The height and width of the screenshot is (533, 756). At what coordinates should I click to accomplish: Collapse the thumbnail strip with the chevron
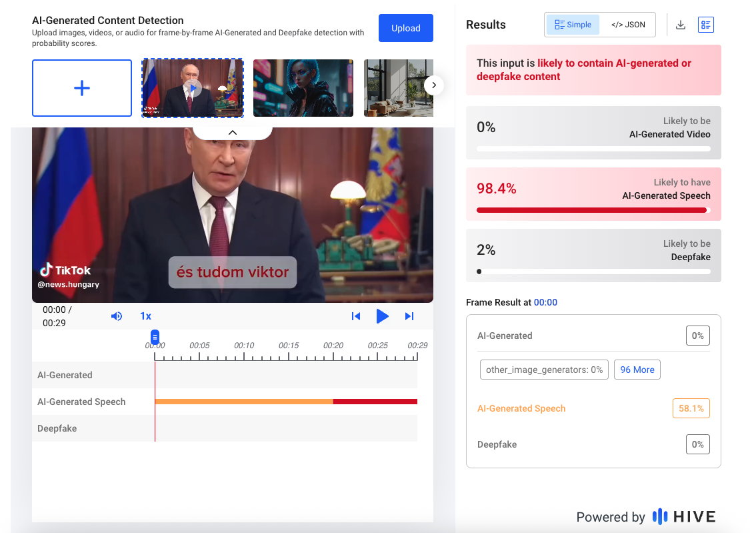pos(233,133)
